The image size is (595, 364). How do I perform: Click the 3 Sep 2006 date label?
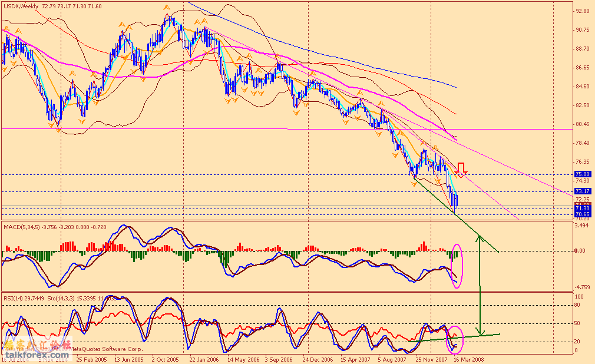click(279, 359)
